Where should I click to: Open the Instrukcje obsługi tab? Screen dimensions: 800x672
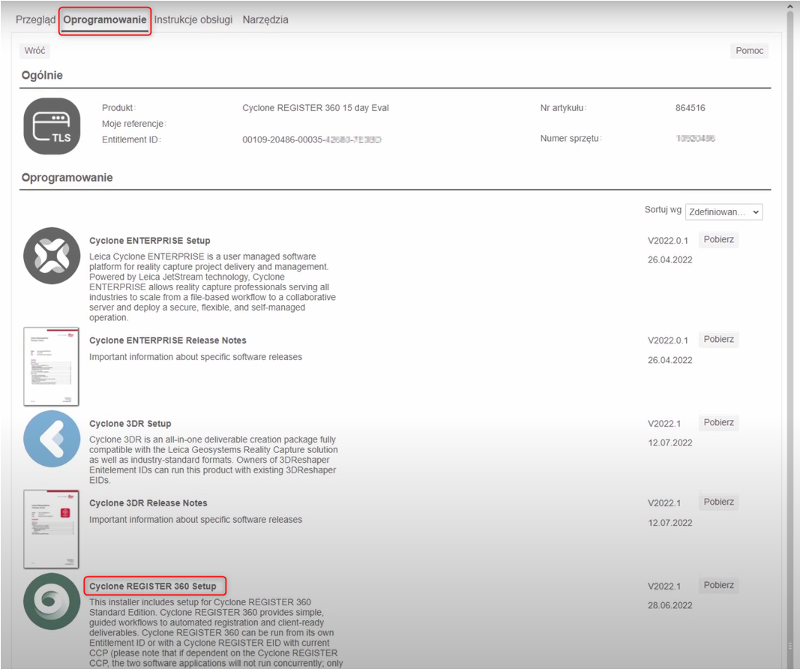coord(193,20)
